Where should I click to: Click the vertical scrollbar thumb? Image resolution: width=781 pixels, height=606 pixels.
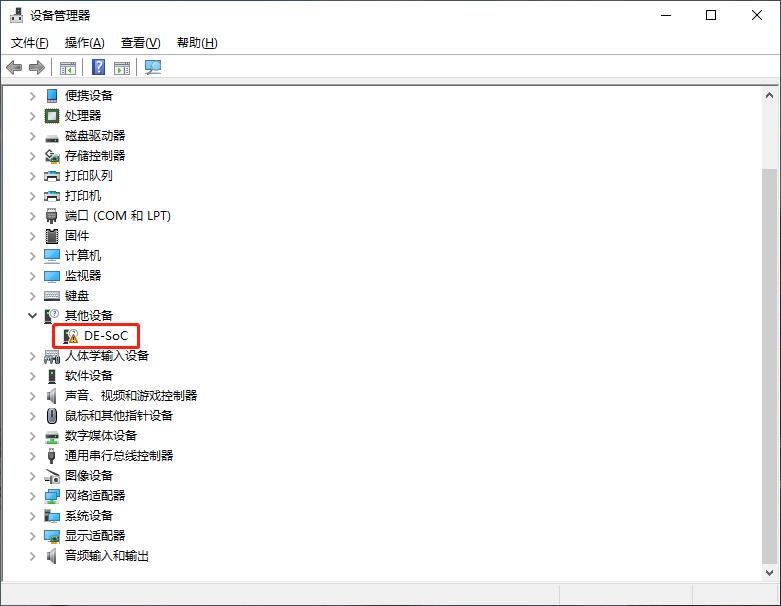tap(770, 365)
